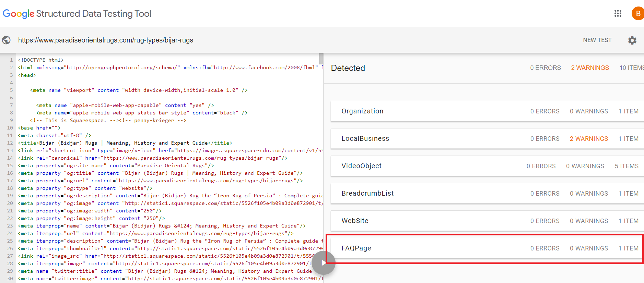Click the code pane vertical scrollbar thumb
644x283 pixels.
(x=321, y=59)
